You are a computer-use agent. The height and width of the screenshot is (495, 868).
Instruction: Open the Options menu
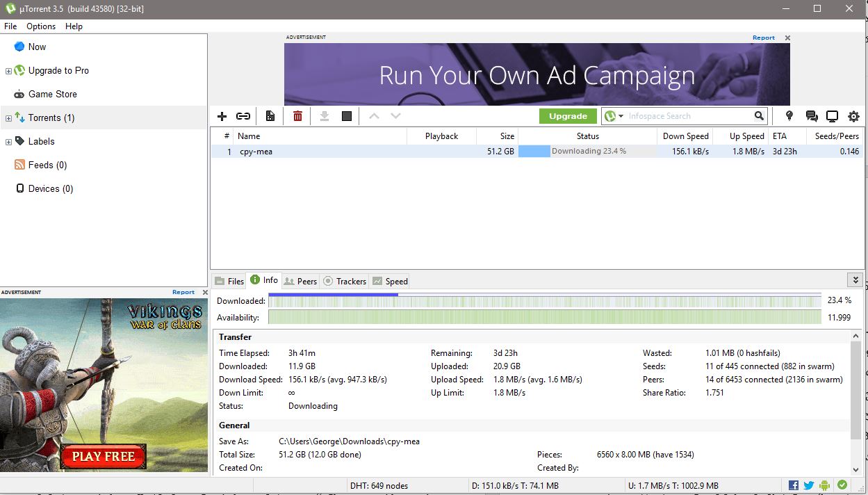41,26
